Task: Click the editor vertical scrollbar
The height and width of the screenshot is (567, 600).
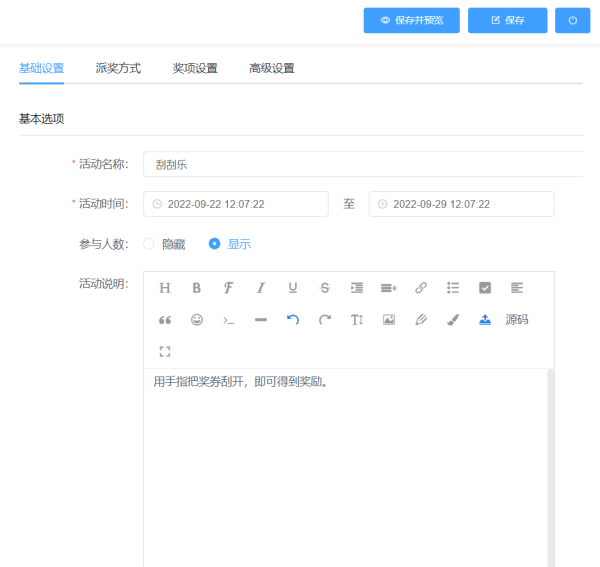Action: [x=550, y=468]
